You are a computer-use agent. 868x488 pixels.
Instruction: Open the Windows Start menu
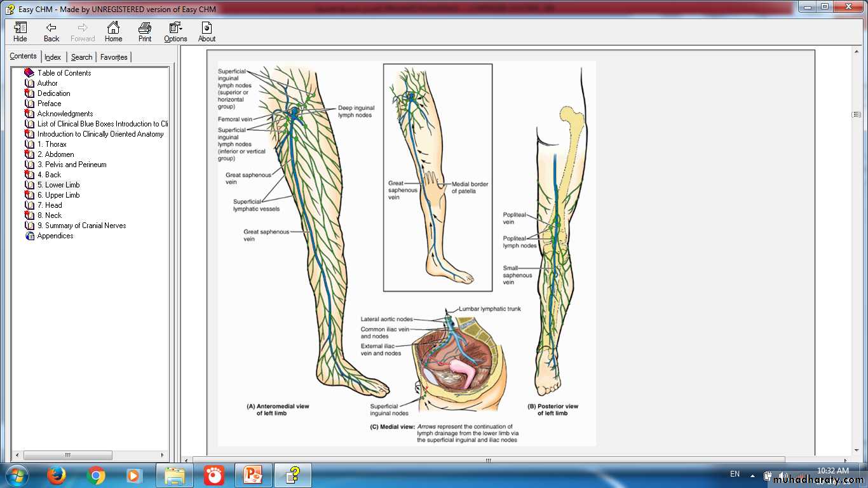(17, 475)
